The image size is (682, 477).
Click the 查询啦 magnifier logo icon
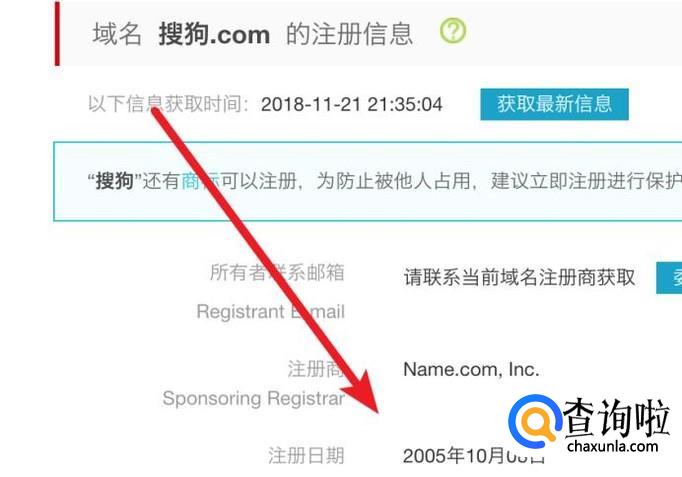point(535,421)
